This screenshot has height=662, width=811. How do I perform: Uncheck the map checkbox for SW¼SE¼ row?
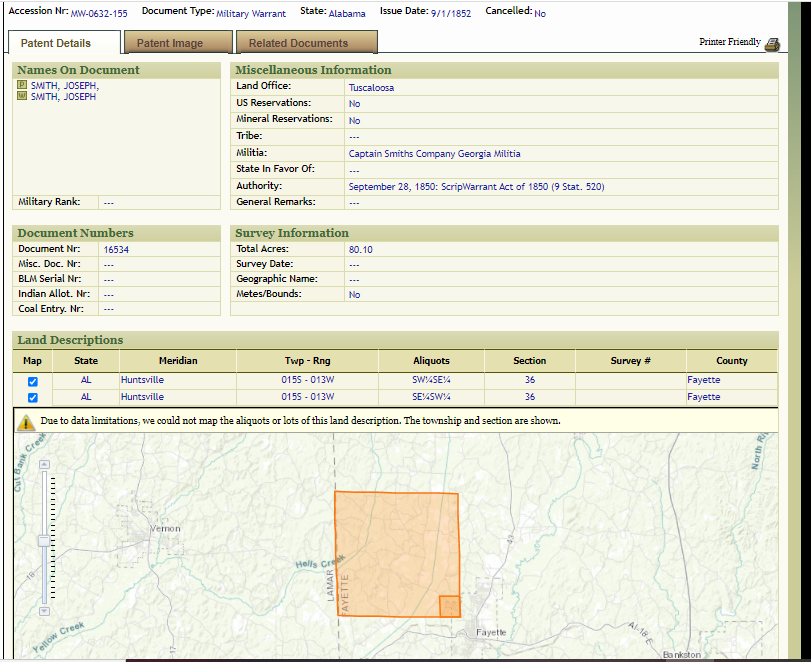33,381
